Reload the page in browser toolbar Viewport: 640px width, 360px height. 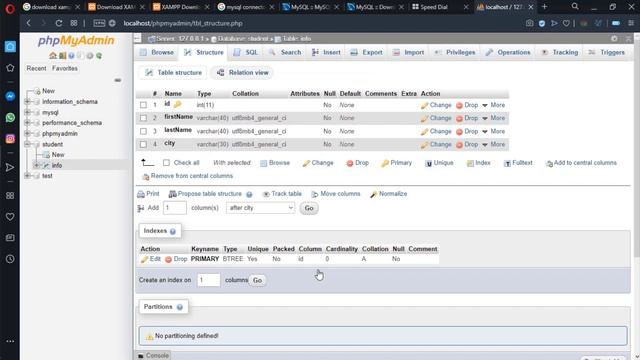(59, 23)
